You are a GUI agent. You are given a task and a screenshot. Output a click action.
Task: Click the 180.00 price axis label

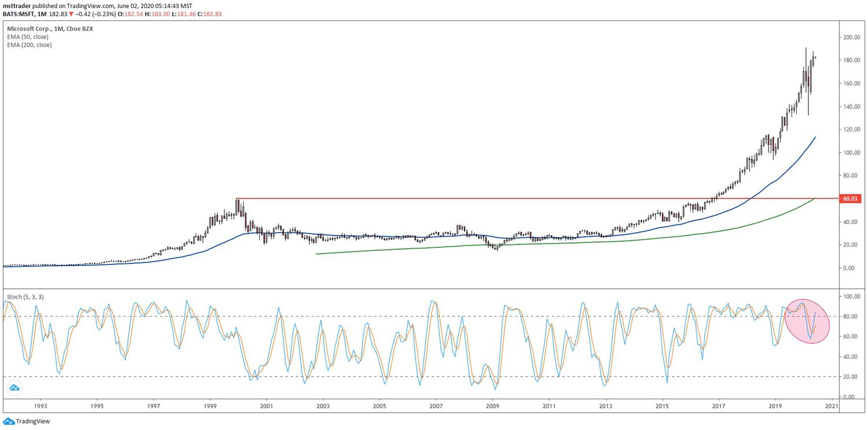851,60
